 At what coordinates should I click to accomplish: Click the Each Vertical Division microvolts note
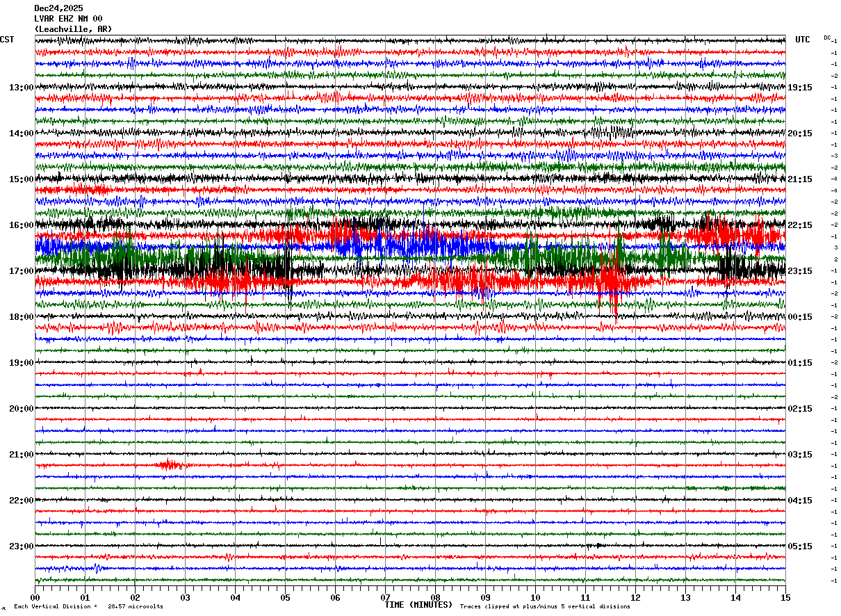[x=88, y=607]
